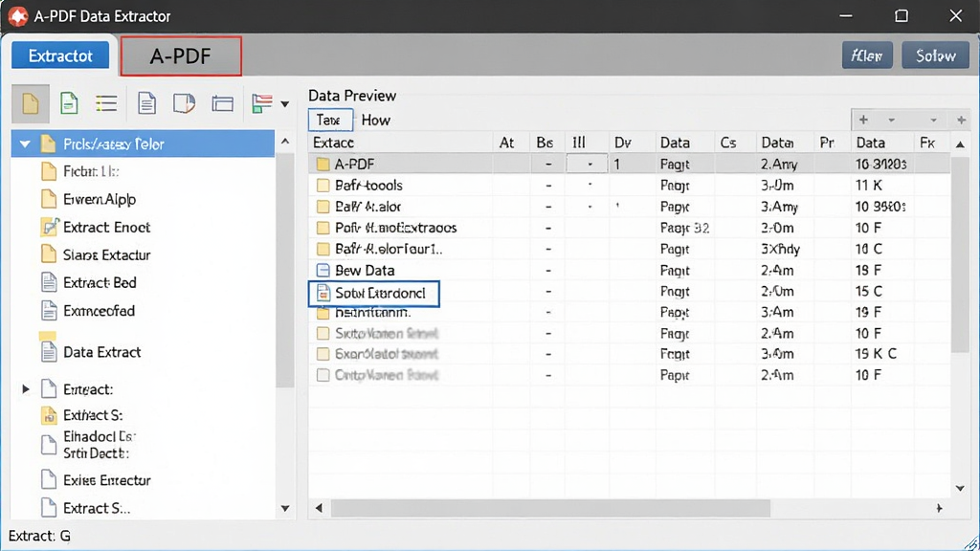The width and height of the screenshot is (980, 551).
Task: Click the red and green flag toolbar icon
Action: (x=262, y=103)
